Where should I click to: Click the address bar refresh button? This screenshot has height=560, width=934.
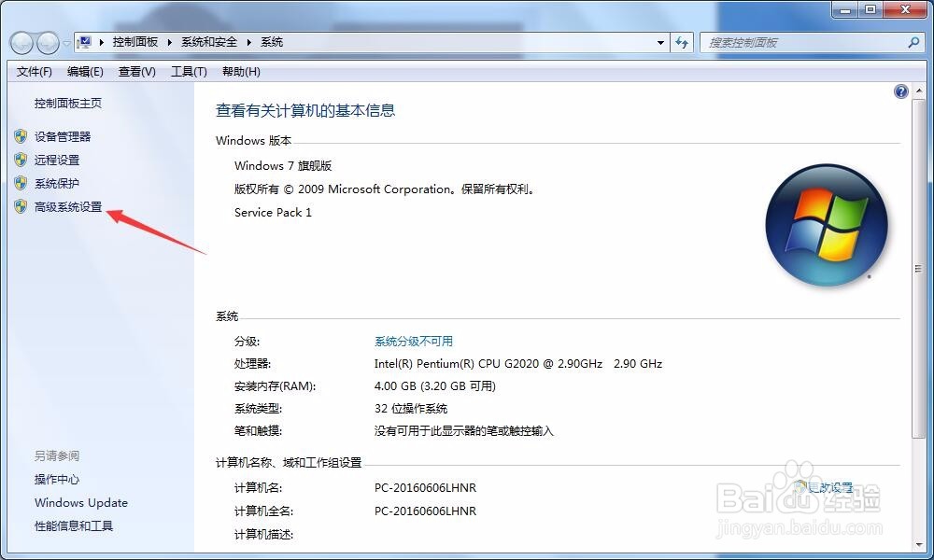tap(682, 43)
